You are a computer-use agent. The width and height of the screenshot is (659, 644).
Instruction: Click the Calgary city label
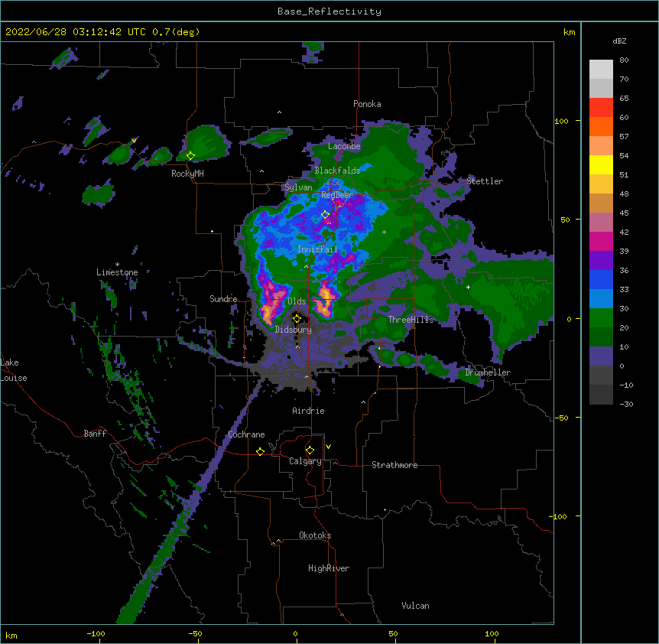[306, 461]
